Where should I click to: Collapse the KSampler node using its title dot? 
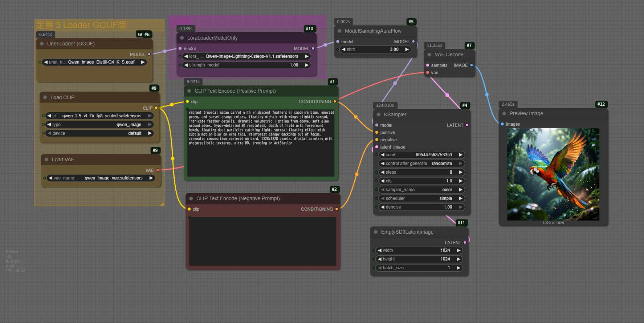379,114
